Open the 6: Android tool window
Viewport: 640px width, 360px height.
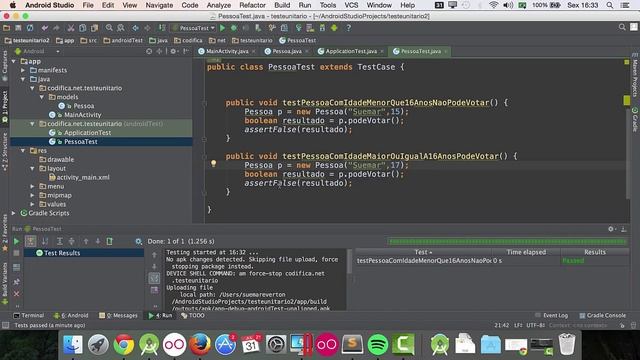pyautogui.click(x=71, y=316)
